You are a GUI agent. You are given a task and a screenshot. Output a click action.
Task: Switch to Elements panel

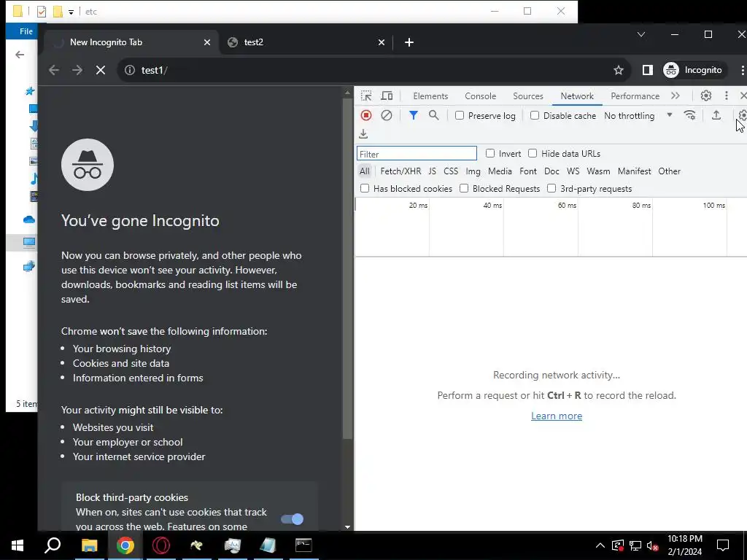430,96
